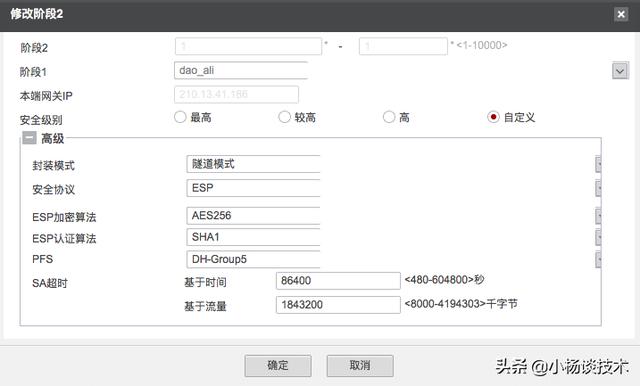640x386 pixels.
Task: Select the 最高 security level radio
Action: [x=180, y=117]
